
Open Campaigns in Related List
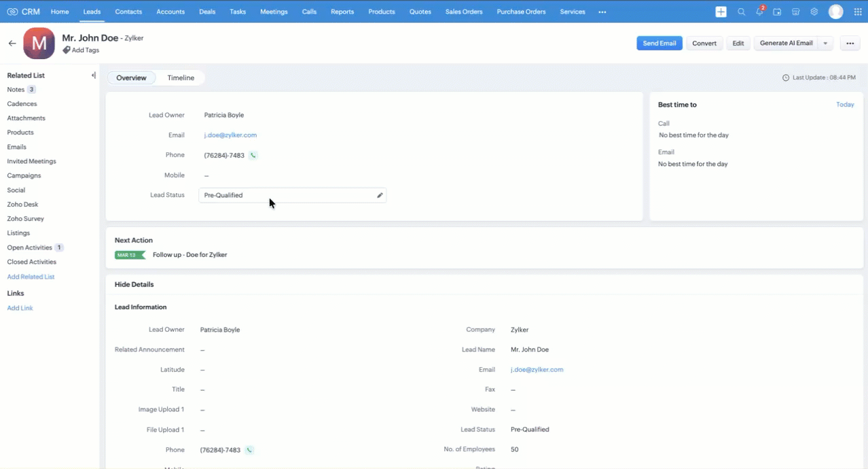[x=24, y=176]
